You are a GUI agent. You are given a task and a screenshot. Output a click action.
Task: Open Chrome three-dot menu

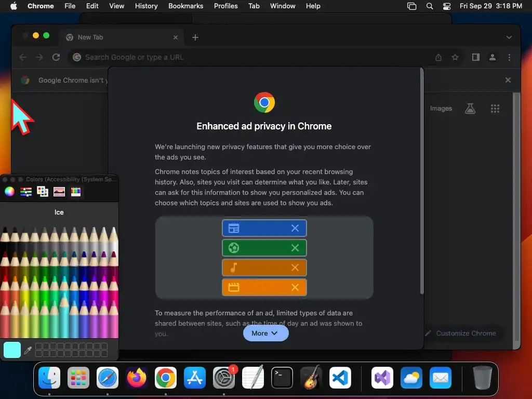tap(509, 57)
